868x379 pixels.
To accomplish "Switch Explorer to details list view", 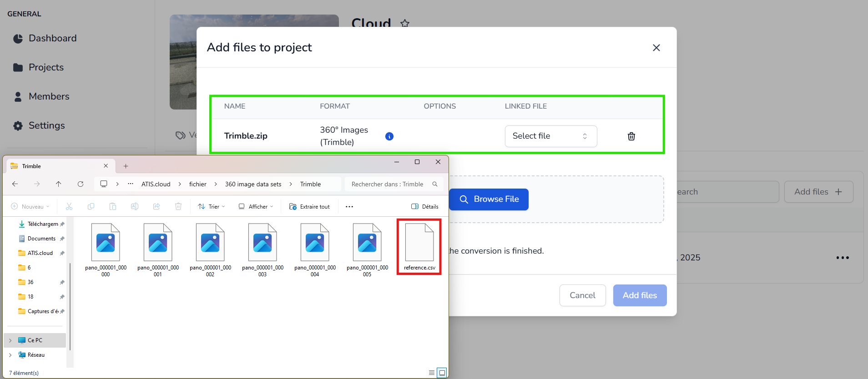I will pyautogui.click(x=431, y=373).
